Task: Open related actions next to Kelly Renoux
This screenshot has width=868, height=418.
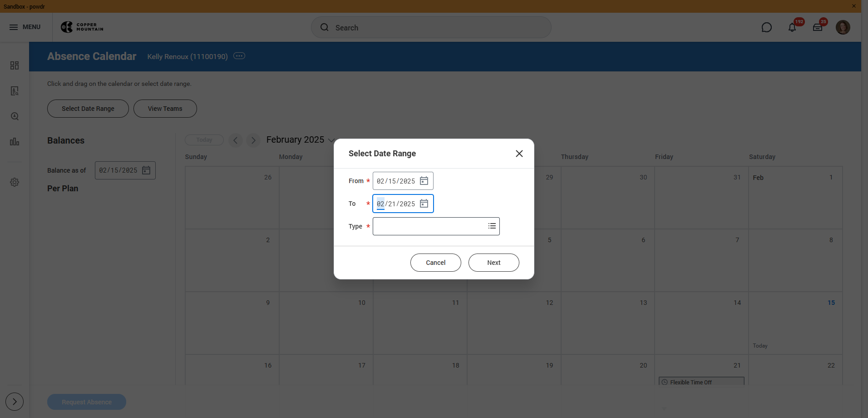Action: pos(239,56)
